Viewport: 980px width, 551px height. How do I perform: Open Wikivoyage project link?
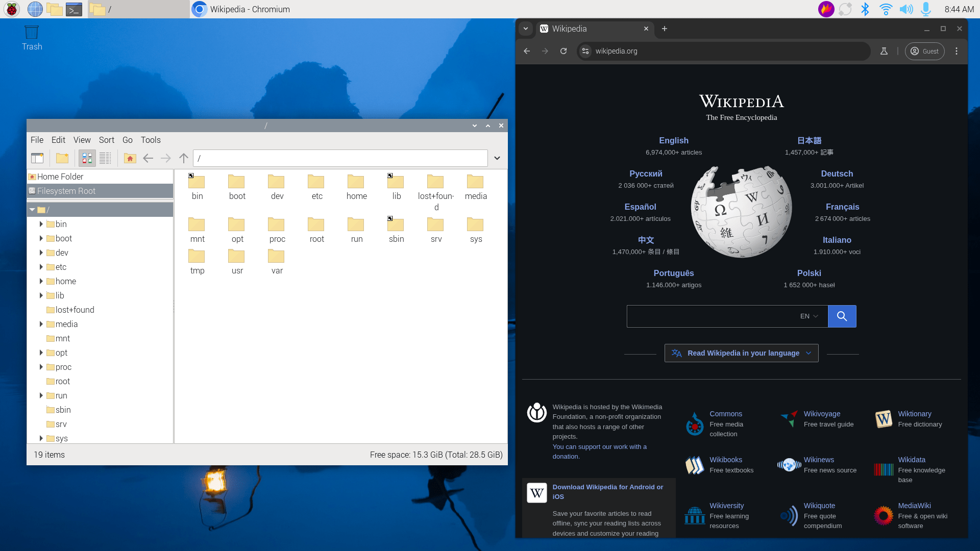click(822, 414)
